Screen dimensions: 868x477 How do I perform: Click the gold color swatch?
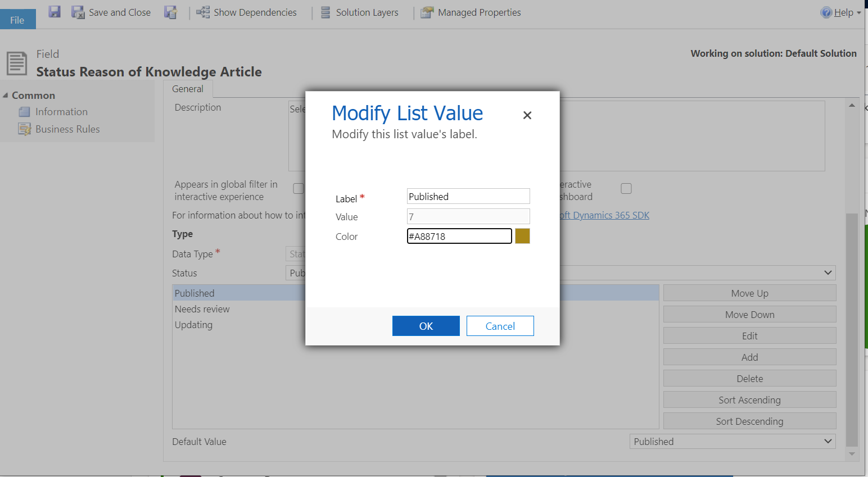coord(523,236)
